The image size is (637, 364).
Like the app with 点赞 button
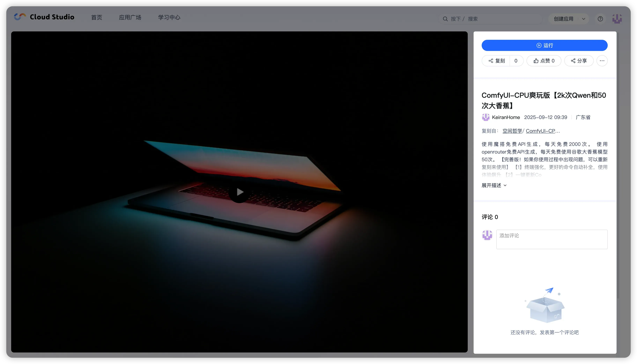pos(544,61)
